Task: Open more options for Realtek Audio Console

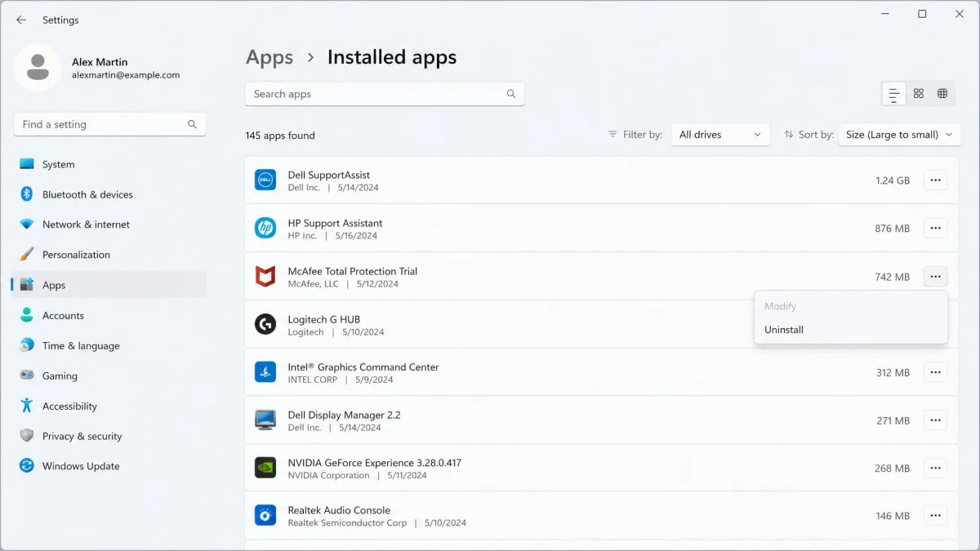Action: click(x=936, y=516)
